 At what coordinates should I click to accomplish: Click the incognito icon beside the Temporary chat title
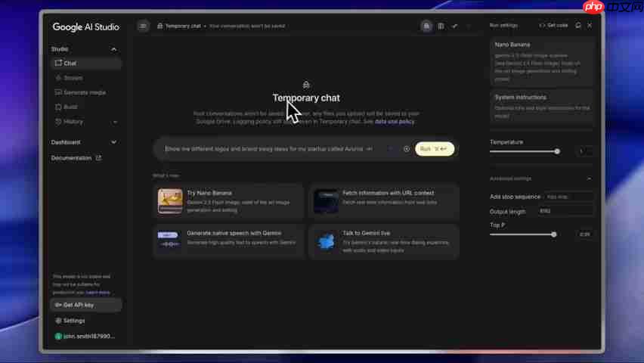click(159, 26)
